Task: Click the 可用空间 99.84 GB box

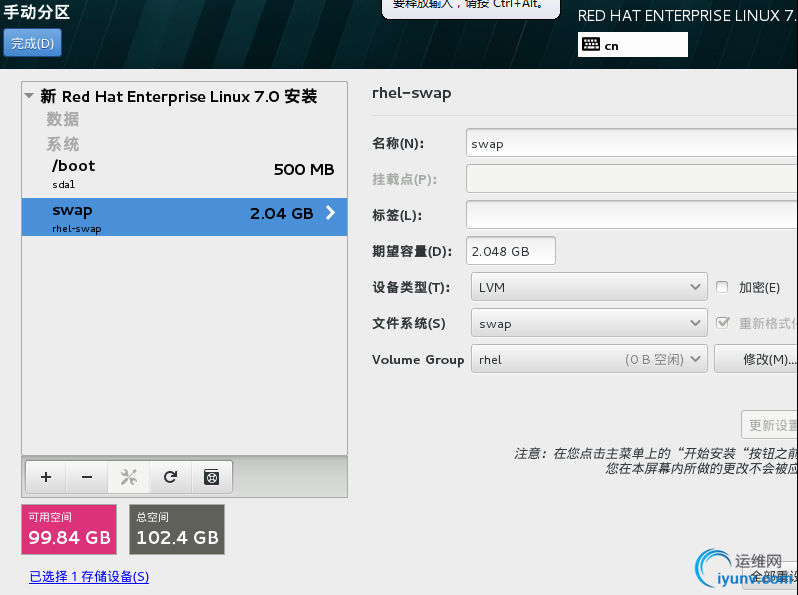Action: click(69, 529)
